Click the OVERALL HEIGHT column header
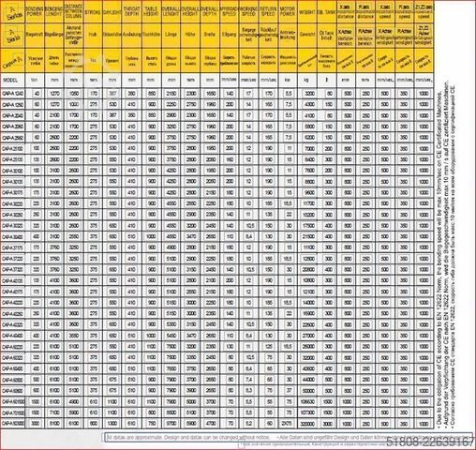The height and width of the screenshot is (450, 476). [190, 11]
